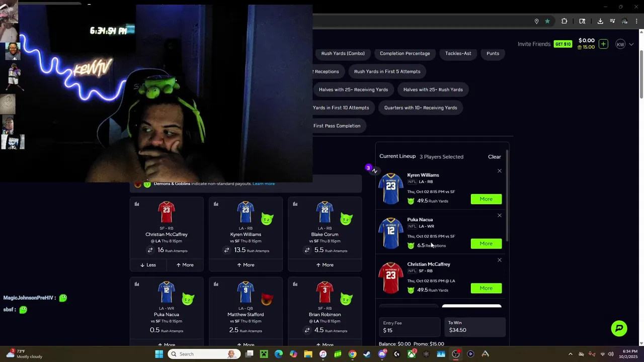This screenshot has width=644, height=362.
Task: Open KW profile avatar
Action: tap(620, 44)
